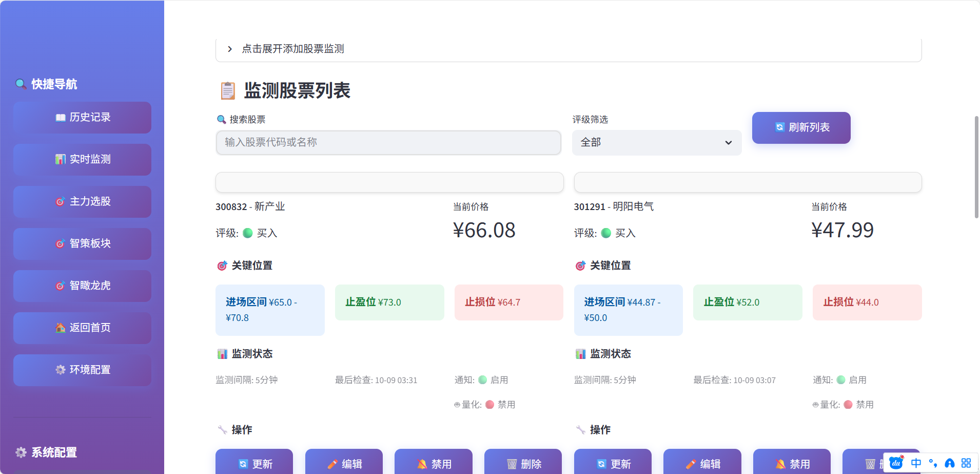Click the target icon beside 关键位置 for 300832

222,266
